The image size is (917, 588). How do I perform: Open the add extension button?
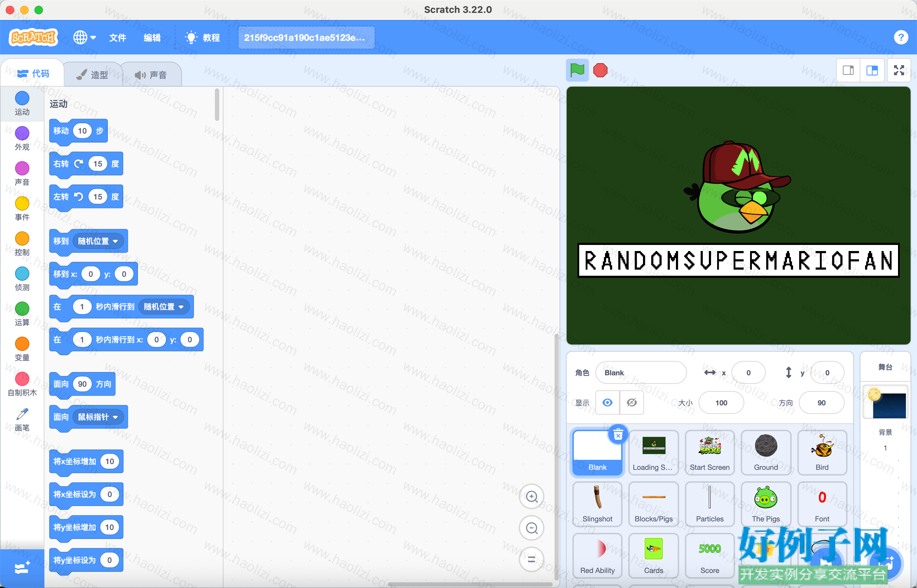22,568
